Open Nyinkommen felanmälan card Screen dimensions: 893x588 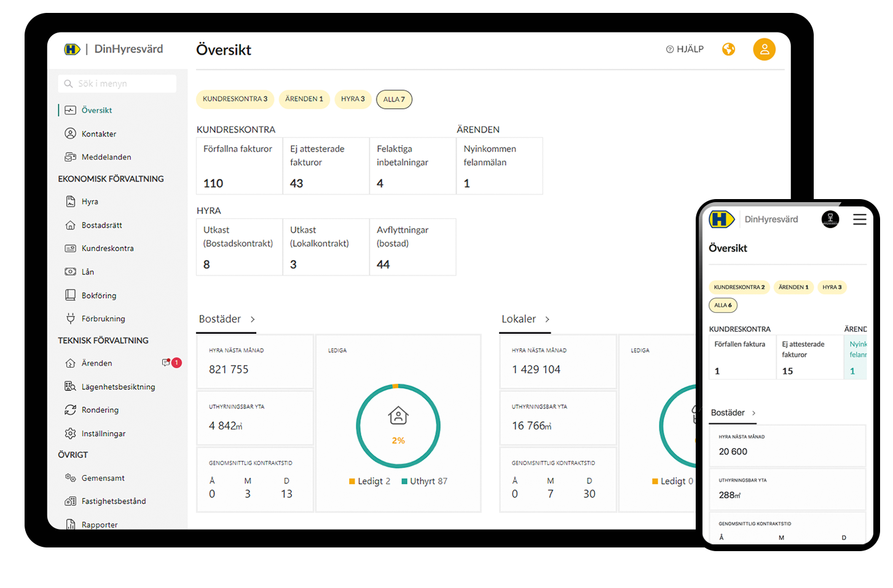click(500, 166)
